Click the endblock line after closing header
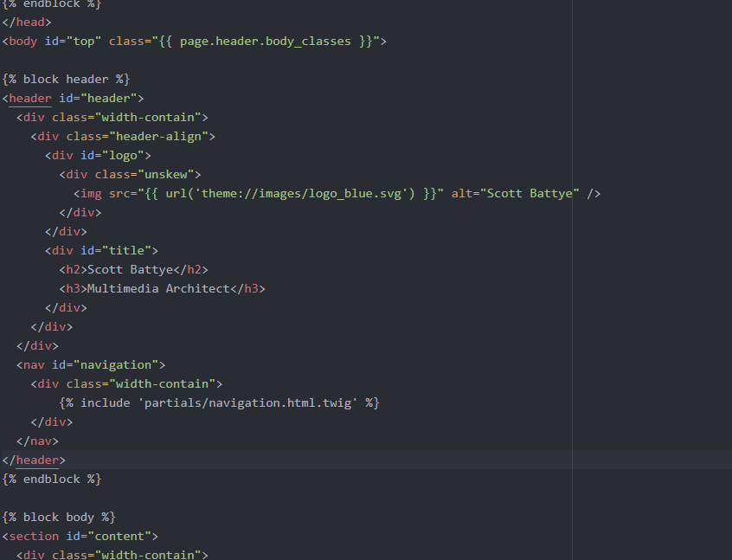 pyautogui.click(x=51, y=480)
